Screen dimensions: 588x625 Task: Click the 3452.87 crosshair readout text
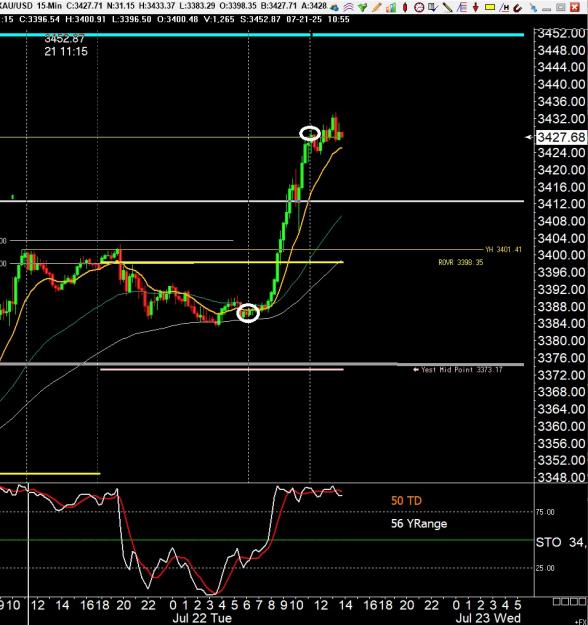click(65, 39)
